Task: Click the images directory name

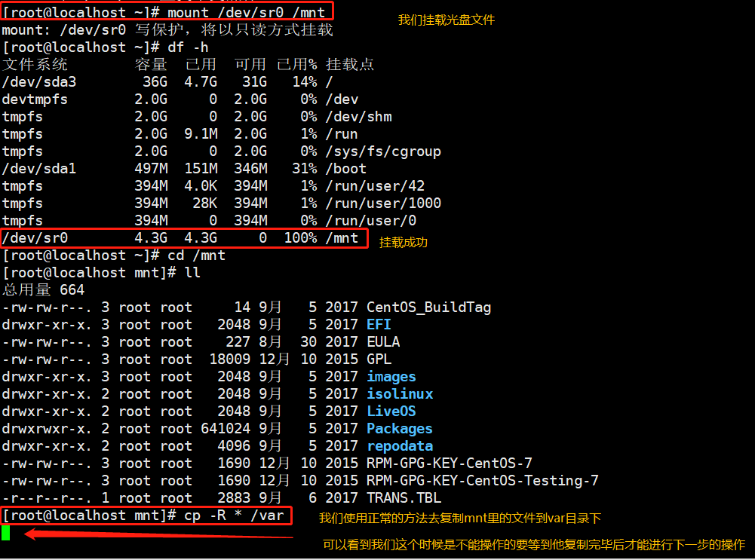Action: [391, 376]
